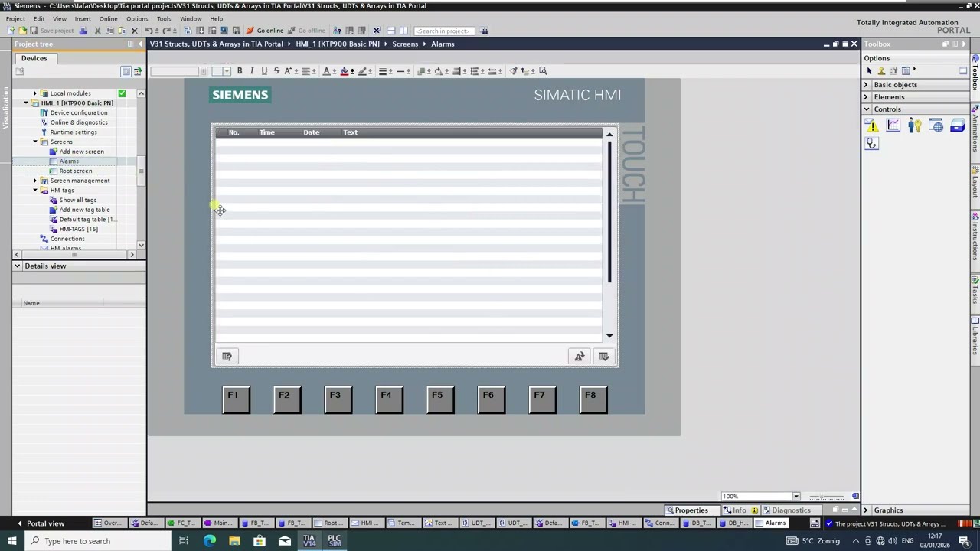Open HM-TAGS [15] tag table
This screenshot has width=980, height=551.
coord(78,229)
